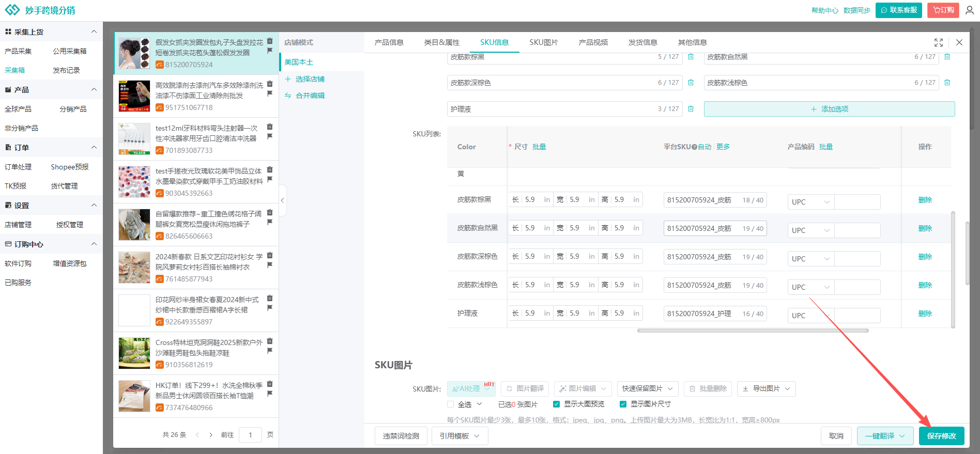The height and width of the screenshot is (454, 980).
Task: Open the 引用模板 dropdown
Action: pyautogui.click(x=460, y=436)
